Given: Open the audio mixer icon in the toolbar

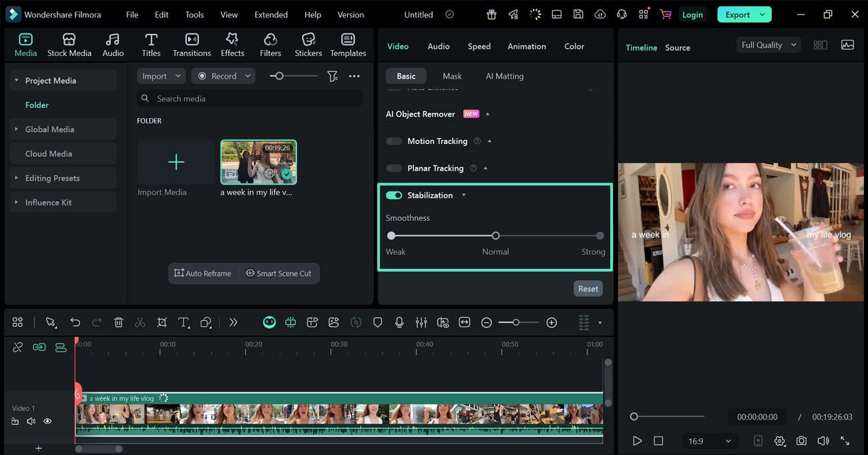Looking at the screenshot, I should tap(421, 322).
